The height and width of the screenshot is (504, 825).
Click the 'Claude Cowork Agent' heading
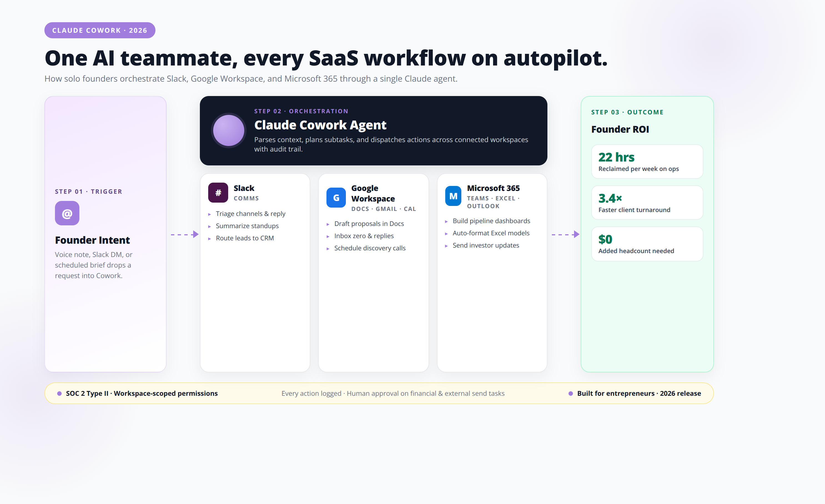(x=320, y=125)
